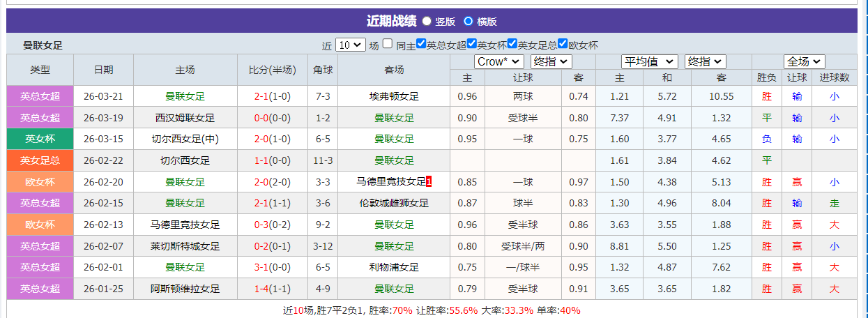
Task: Select the 横版 radio button
Action: pyautogui.click(x=468, y=21)
